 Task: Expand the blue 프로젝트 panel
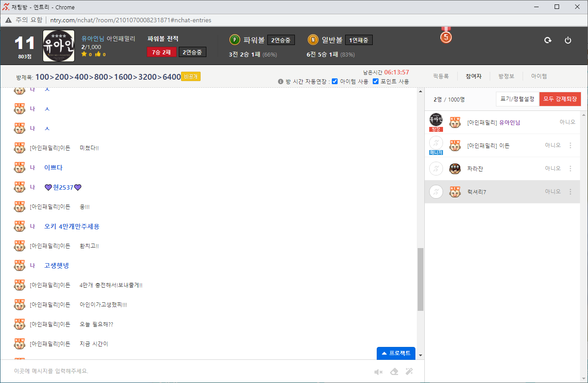coord(396,353)
